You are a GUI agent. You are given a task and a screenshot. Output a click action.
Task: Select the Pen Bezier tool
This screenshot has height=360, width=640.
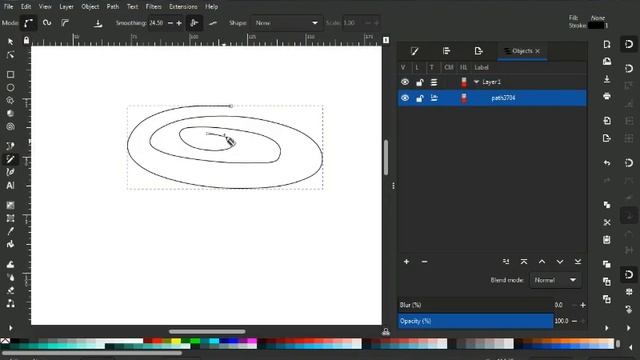pos(10,146)
